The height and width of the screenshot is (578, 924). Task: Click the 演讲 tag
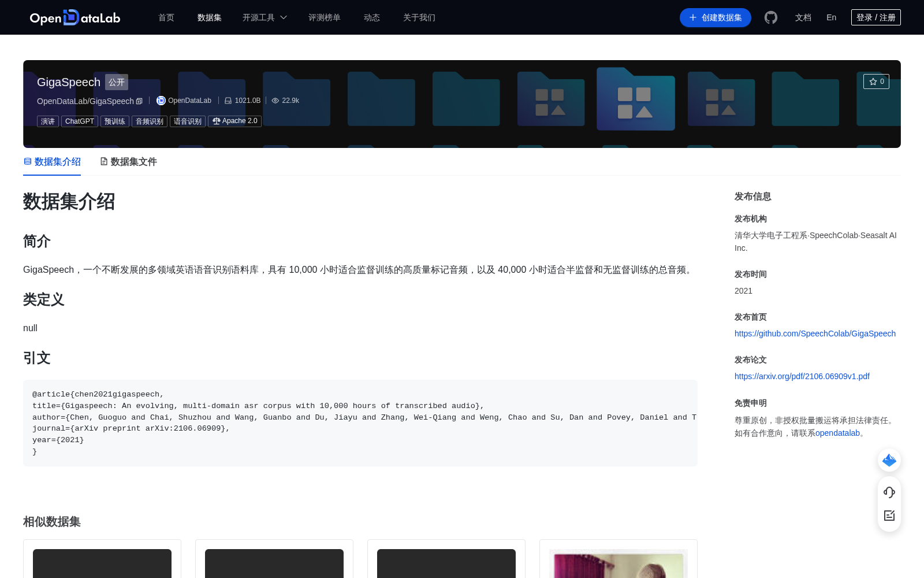(48, 121)
